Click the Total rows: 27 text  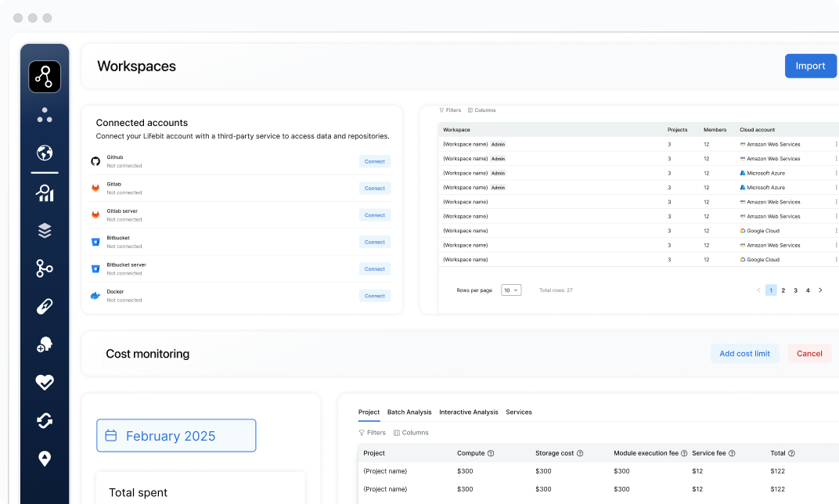pyautogui.click(x=556, y=290)
